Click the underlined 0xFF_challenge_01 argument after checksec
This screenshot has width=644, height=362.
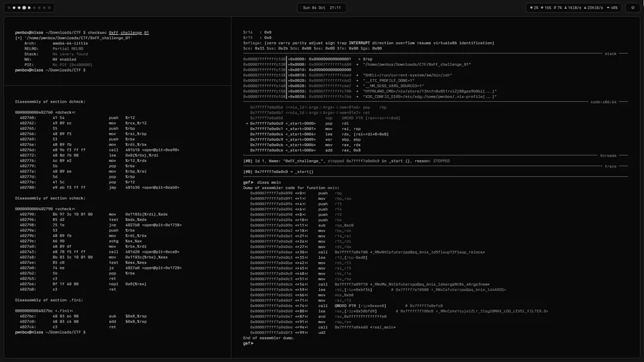pyautogui.click(x=129, y=32)
